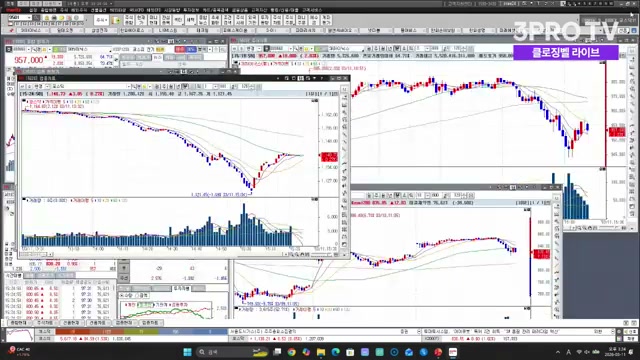This screenshot has width=640, height=360.
Task: Toggle the 기관계 legend in investor chart
Action: pyautogui.click(x=161, y=304)
